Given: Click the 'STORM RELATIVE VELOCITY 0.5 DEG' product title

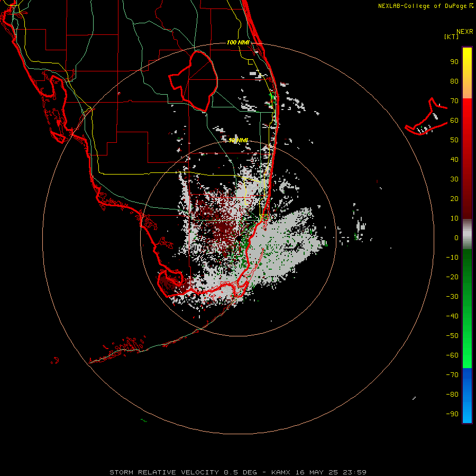Looking at the screenshot, I should point(183,472).
